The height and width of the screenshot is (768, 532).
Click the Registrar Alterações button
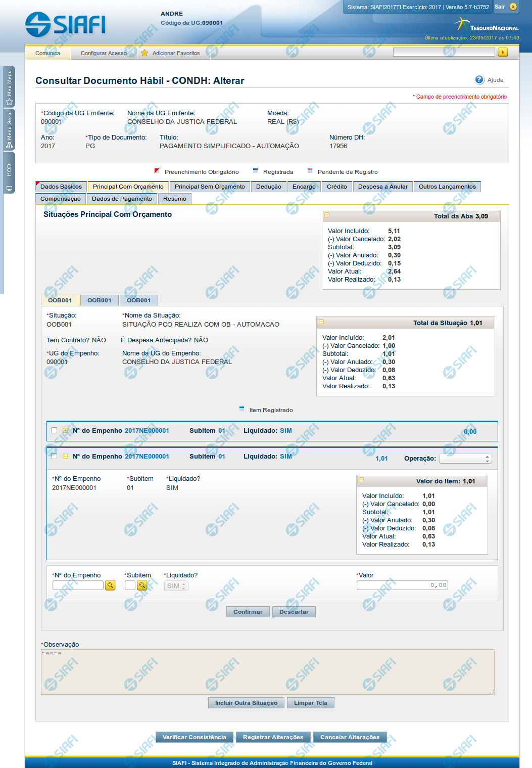[x=273, y=737]
